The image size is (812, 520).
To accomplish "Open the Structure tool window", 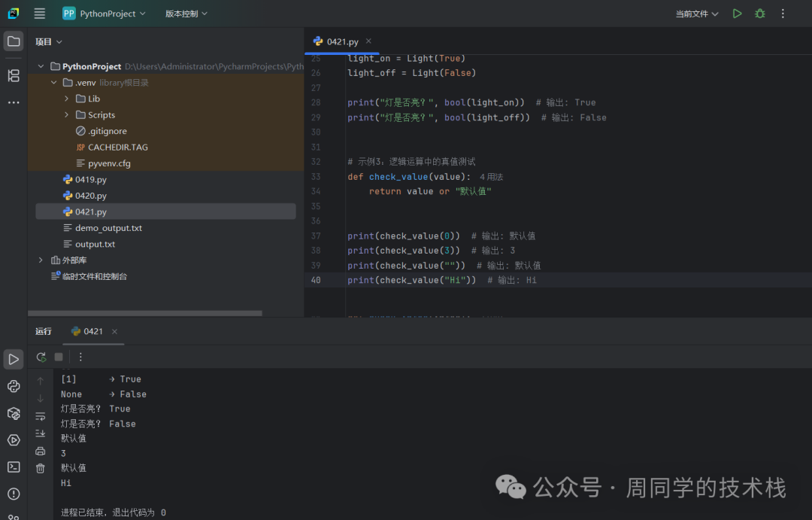I will 14,75.
